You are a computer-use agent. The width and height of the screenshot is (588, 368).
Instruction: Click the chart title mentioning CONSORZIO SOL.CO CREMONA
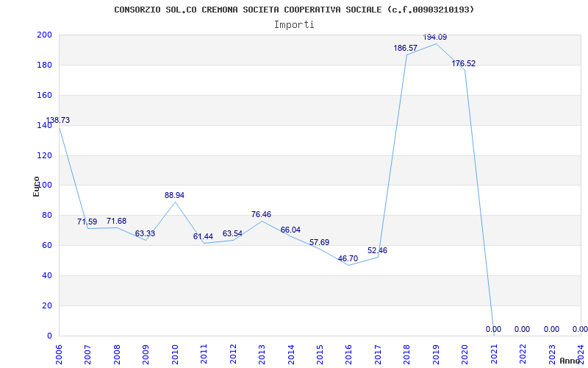(294, 10)
